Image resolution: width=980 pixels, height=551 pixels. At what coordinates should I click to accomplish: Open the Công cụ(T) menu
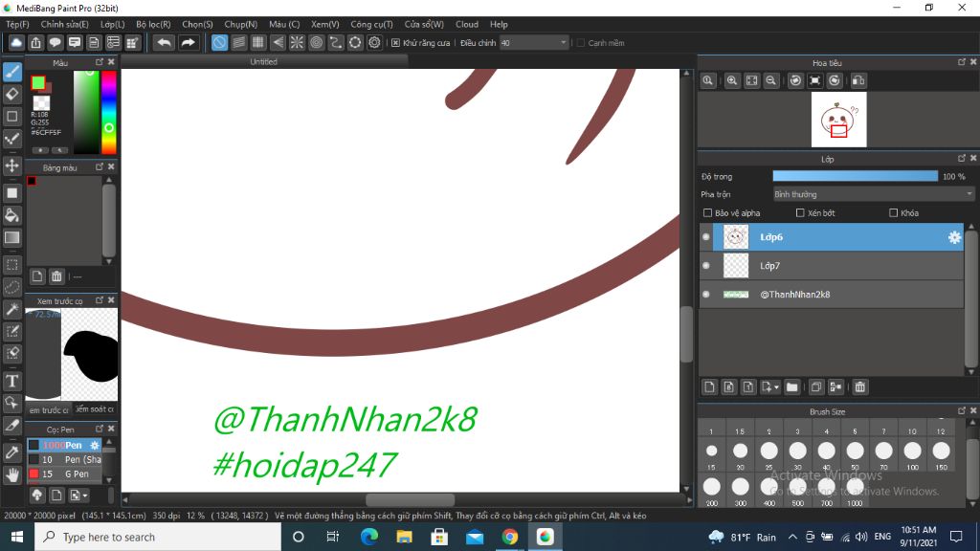click(x=372, y=24)
